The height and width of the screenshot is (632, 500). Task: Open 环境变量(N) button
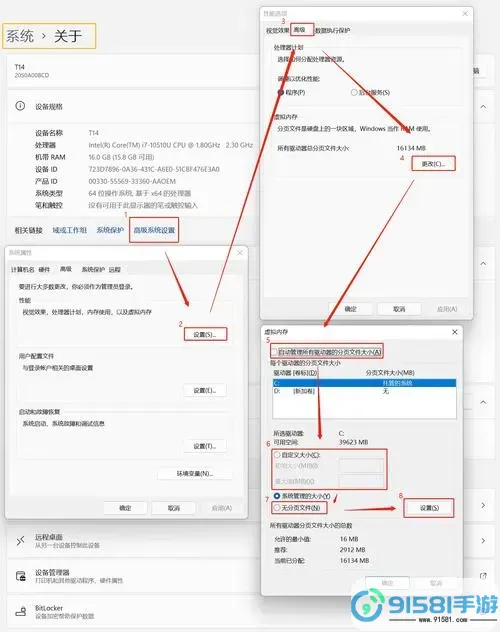[x=195, y=474]
